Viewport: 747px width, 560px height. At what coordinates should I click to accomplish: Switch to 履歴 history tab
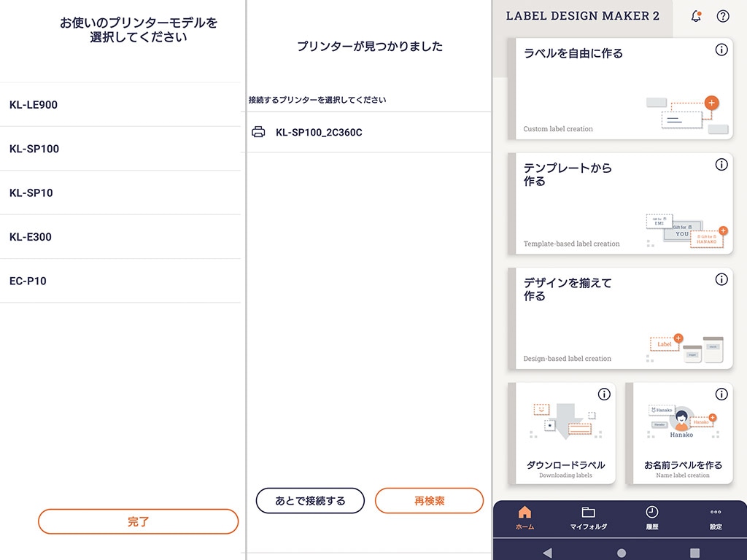click(651, 518)
